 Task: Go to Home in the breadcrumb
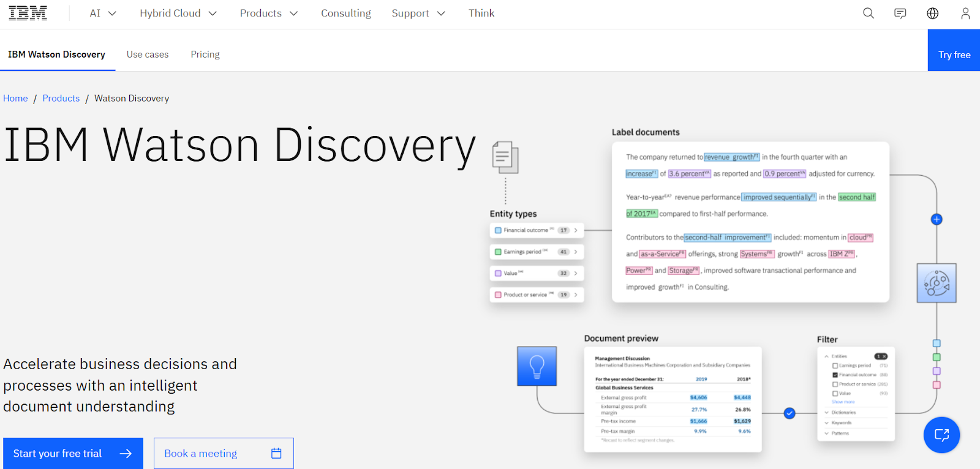[x=15, y=98]
